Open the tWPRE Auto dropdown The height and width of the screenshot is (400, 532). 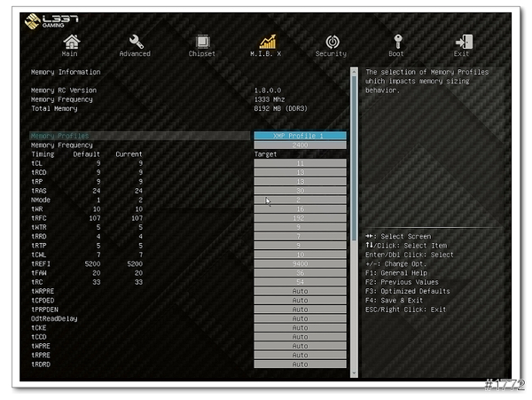pos(301,346)
